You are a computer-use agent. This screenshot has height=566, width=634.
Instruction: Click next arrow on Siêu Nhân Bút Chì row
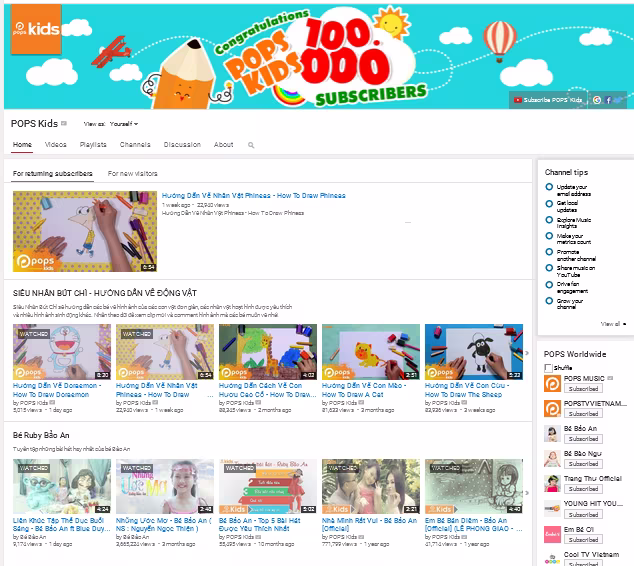[527, 353]
